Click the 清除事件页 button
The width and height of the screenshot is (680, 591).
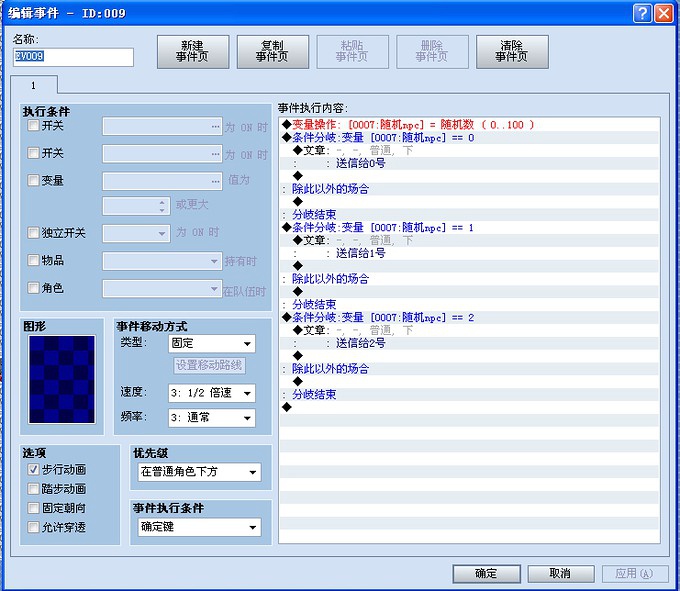pyautogui.click(x=512, y=52)
